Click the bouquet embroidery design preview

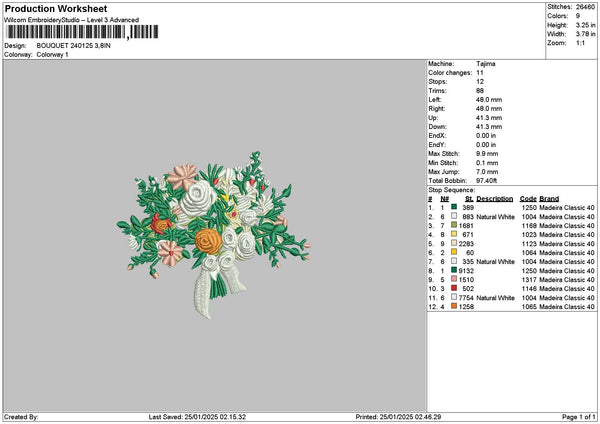[213, 232]
